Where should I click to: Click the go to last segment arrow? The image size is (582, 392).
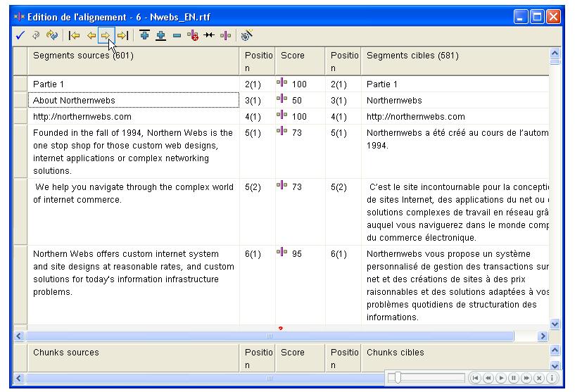122,35
